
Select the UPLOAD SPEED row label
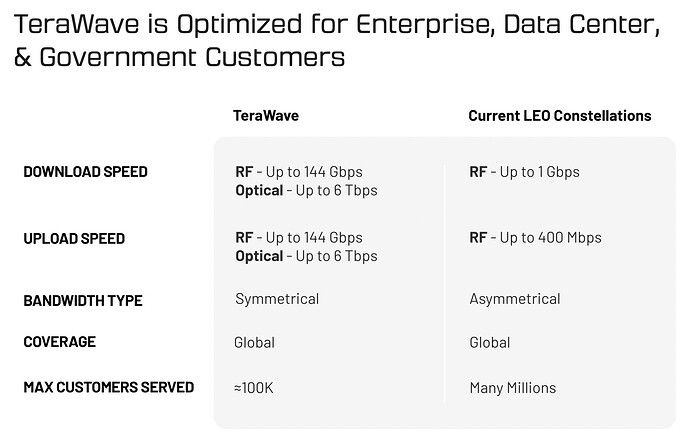pyautogui.click(x=72, y=238)
